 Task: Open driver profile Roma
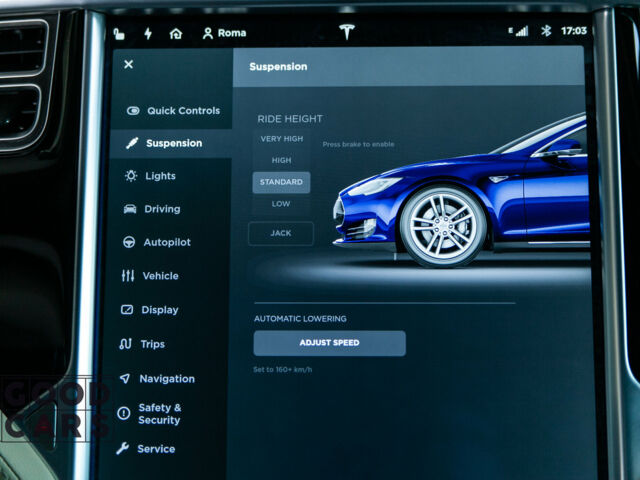pyautogui.click(x=224, y=33)
